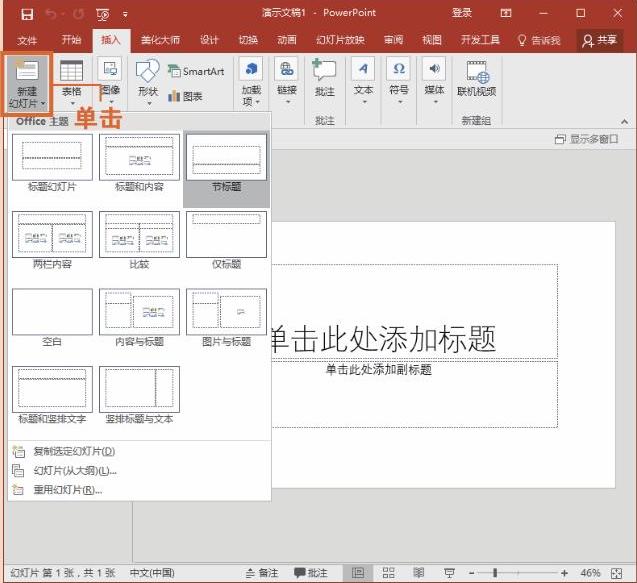
Task: Switch to Slide Sorter view in status bar
Action: click(388, 573)
